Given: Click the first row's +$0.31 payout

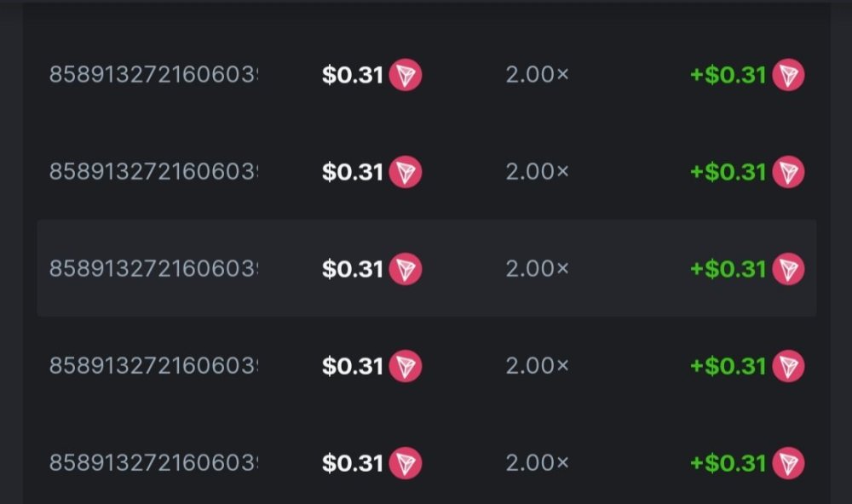Looking at the screenshot, I should (728, 76).
